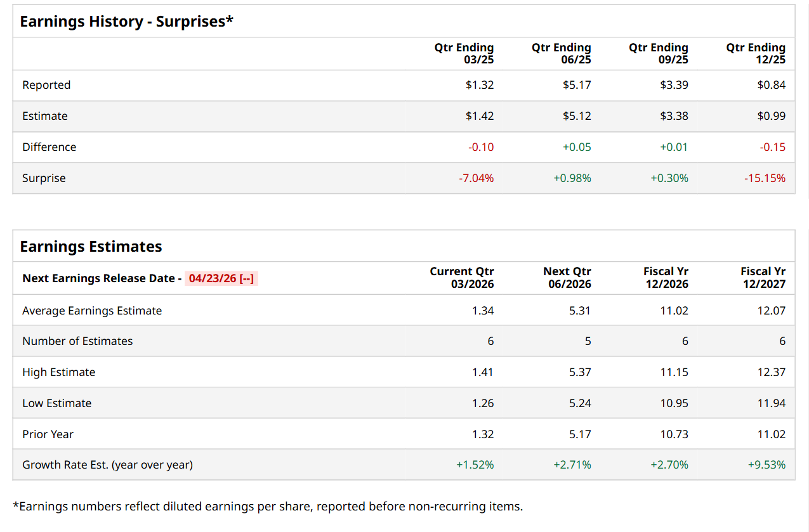Viewport: 809px width, 532px height.
Task: Click the Earnings History - Surprises heading
Action: click(x=127, y=22)
